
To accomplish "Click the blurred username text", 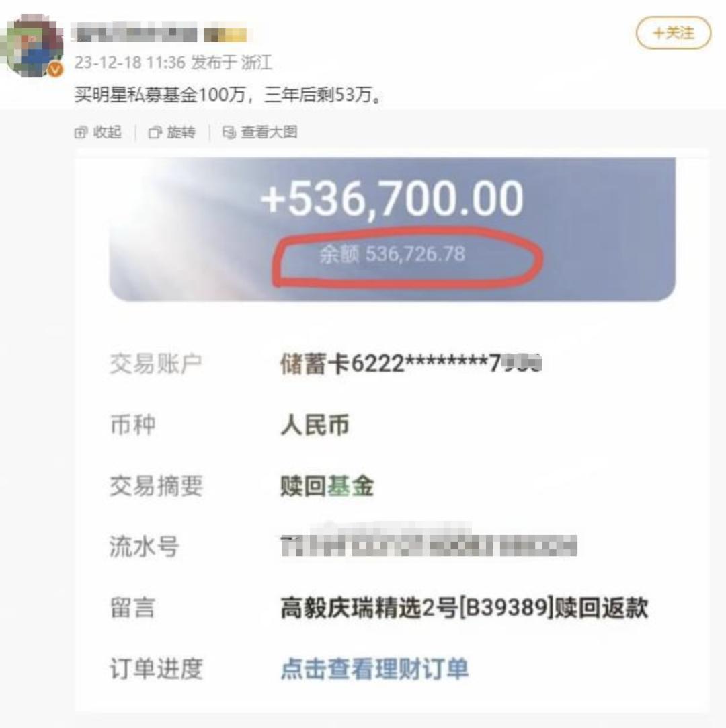I will click(x=134, y=35).
